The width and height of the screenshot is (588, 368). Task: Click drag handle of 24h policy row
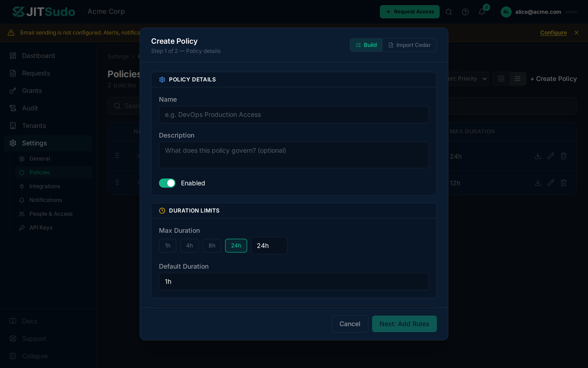point(117,155)
